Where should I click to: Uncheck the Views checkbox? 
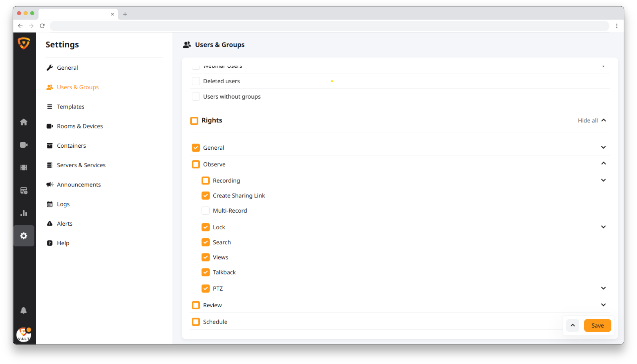(206, 257)
